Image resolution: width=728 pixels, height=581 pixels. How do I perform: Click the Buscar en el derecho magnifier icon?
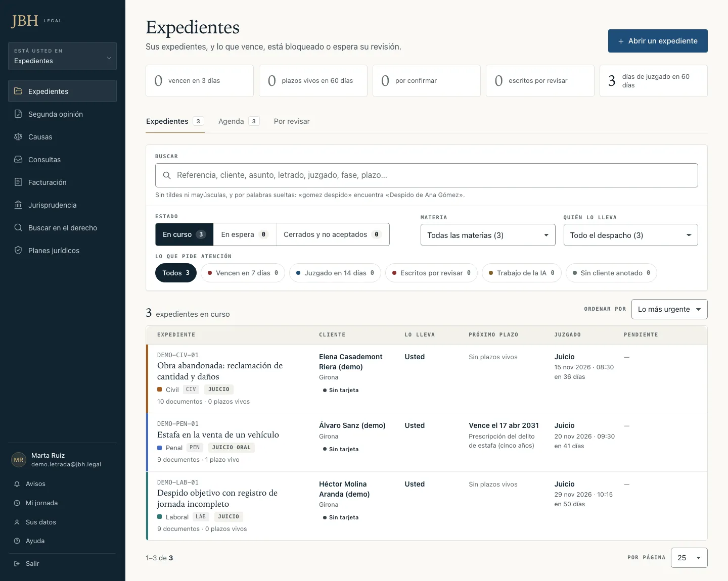point(18,228)
